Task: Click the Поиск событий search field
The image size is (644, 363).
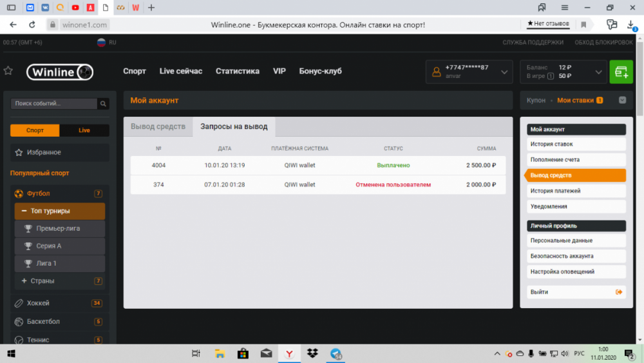Action: click(54, 104)
